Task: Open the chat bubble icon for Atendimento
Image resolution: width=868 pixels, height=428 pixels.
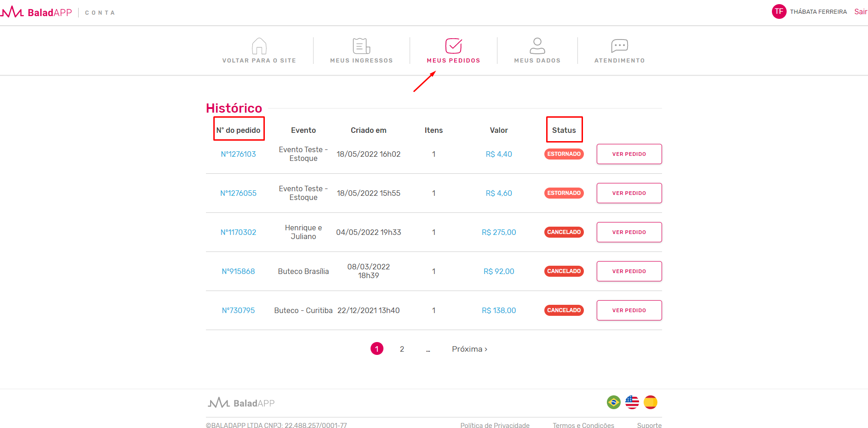Action: (x=619, y=46)
